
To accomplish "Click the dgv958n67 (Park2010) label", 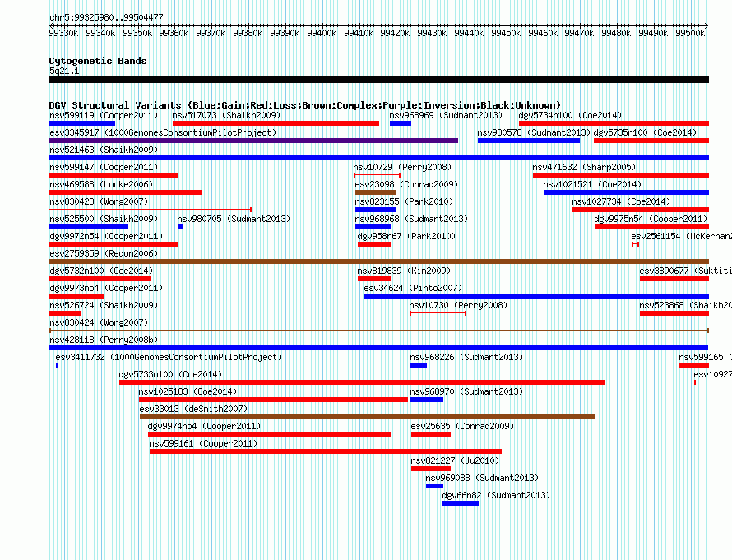I will (406, 236).
